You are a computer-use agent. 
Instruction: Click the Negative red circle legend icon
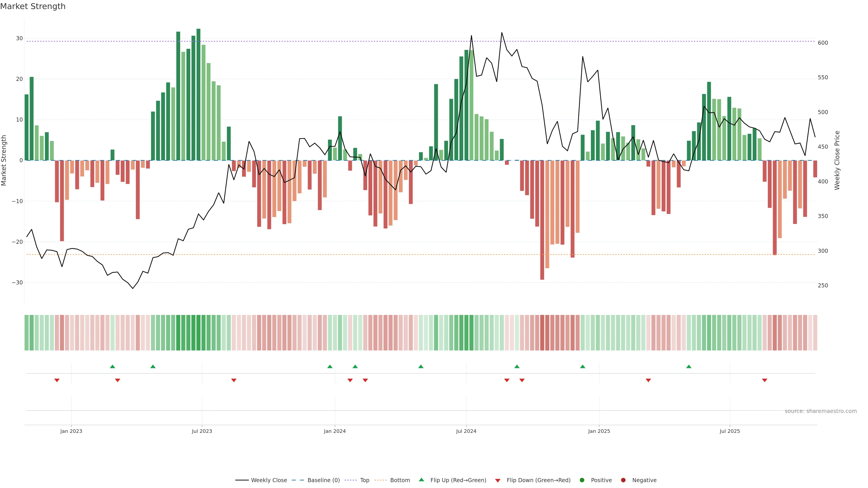click(x=623, y=480)
